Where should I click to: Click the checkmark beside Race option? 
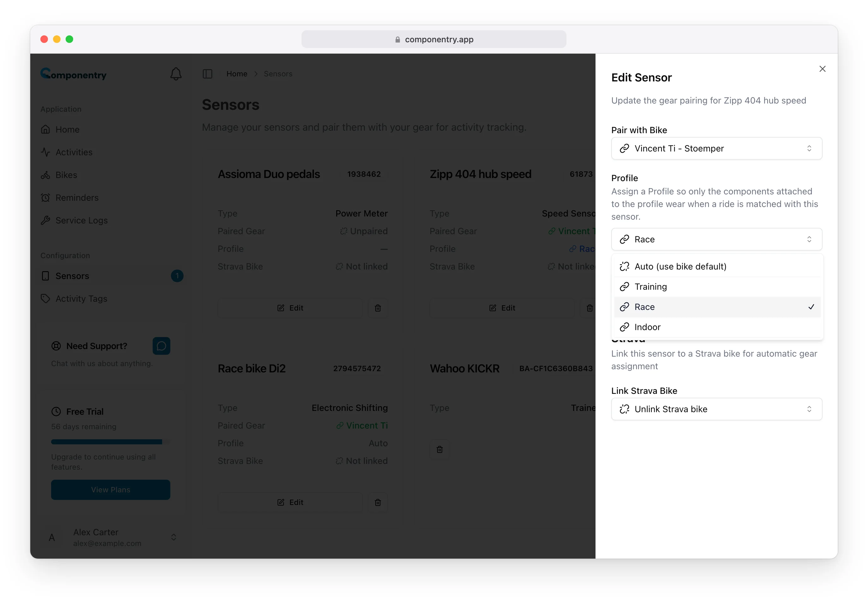point(811,307)
